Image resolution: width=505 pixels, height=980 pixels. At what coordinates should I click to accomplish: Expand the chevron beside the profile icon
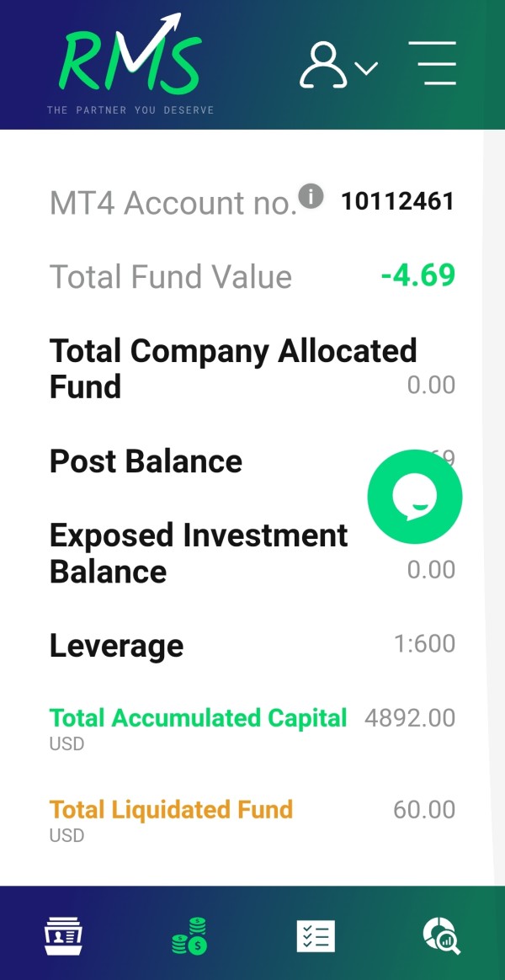366,68
